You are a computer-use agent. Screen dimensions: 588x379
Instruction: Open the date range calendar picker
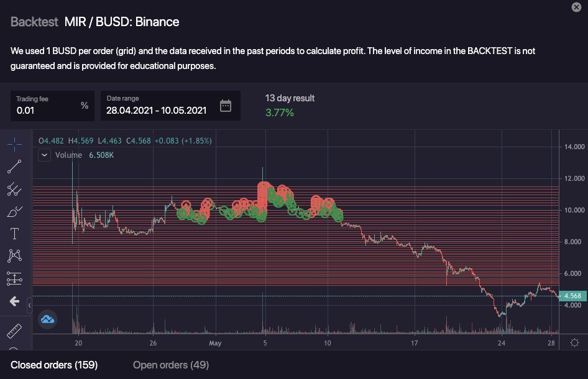(226, 106)
